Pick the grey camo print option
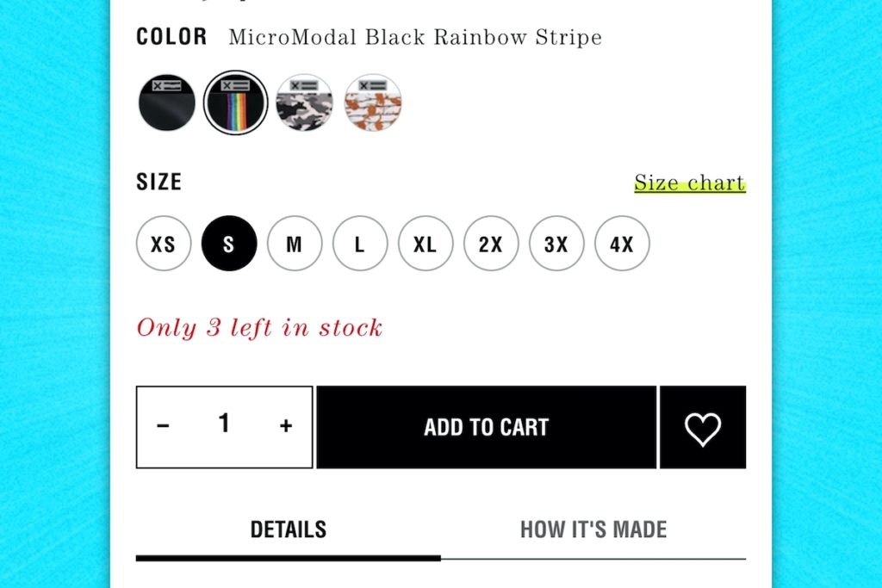This screenshot has width=882, height=588. (x=305, y=102)
